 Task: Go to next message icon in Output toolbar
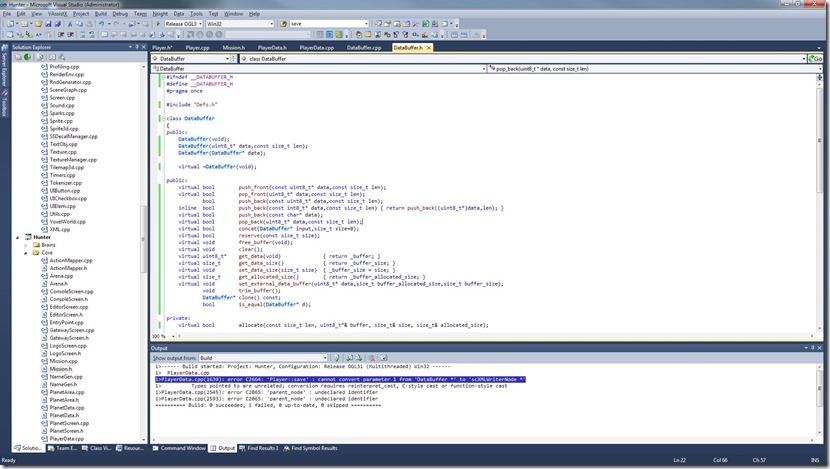point(359,358)
